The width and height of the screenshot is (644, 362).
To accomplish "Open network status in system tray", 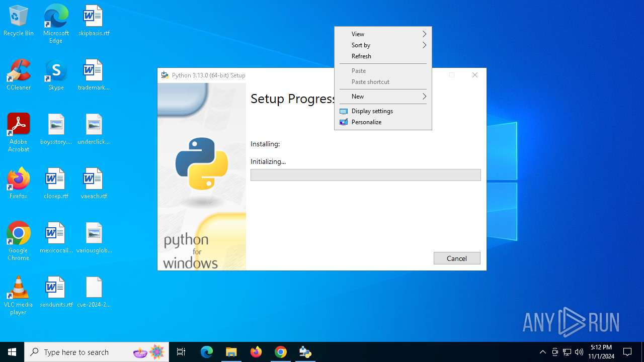I will (567, 352).
